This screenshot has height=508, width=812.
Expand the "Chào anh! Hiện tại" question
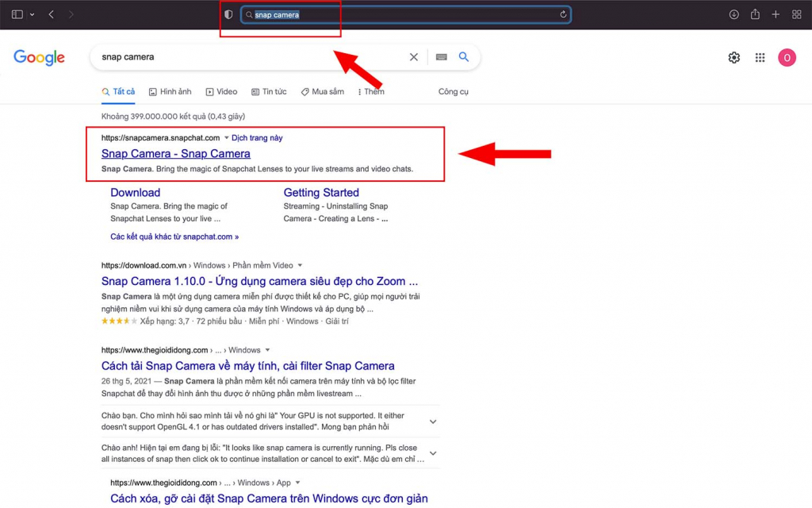[433, 453]
